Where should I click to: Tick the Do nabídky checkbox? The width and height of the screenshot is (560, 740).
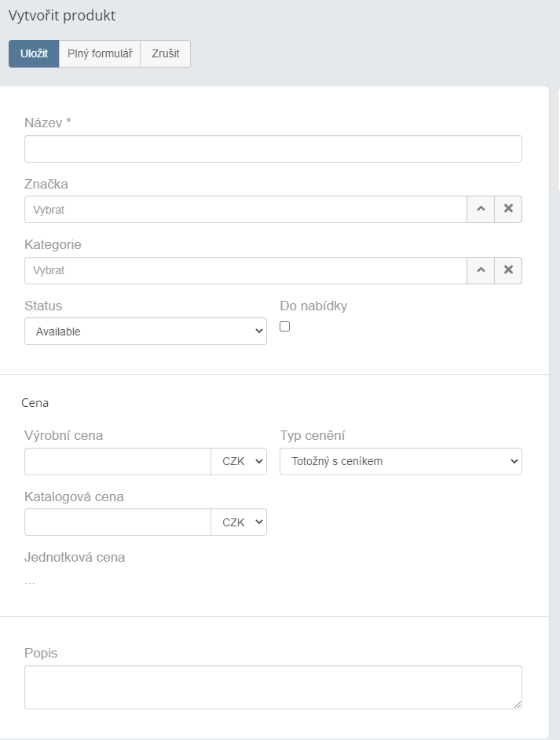pyautogui.click(x=284, y=326)
